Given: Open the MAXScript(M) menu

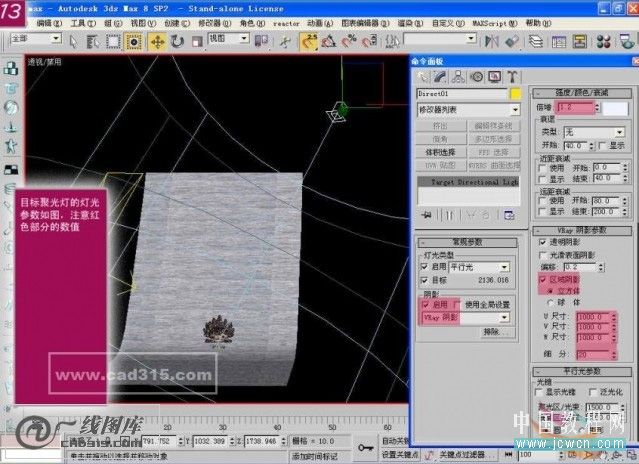Looking at the screenshot, I should pyautogui.click(x=495, y=23).
